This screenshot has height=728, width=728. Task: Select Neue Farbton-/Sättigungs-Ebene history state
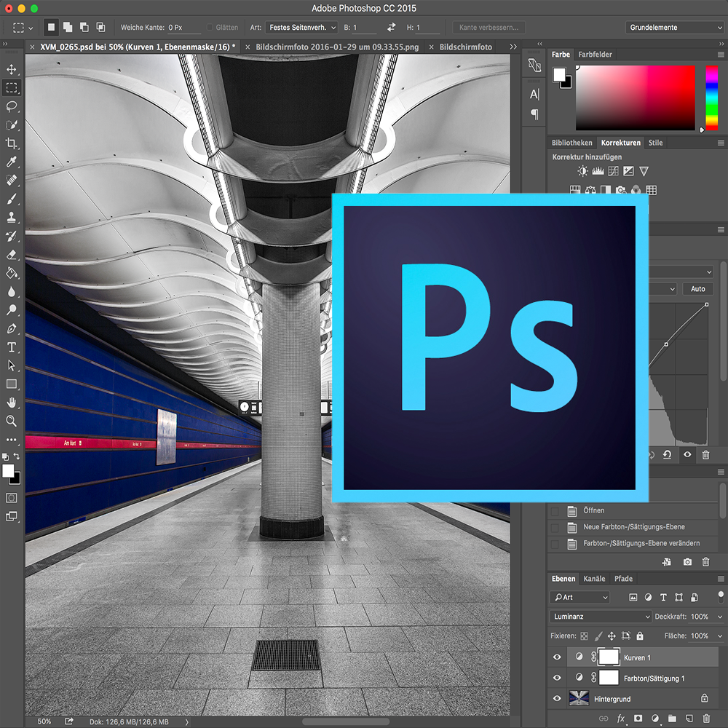(x=633, y=527)
